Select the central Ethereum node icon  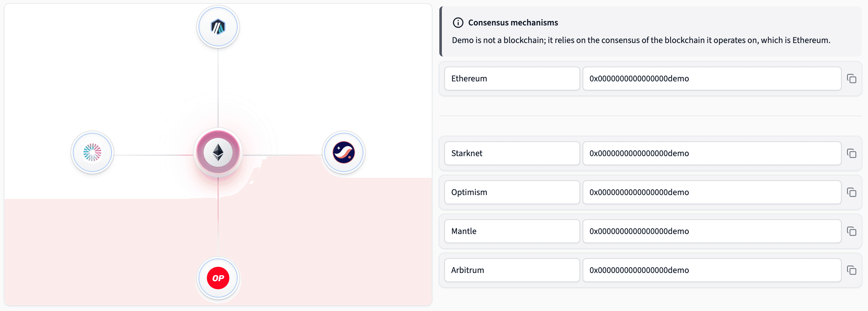(218, 153)
